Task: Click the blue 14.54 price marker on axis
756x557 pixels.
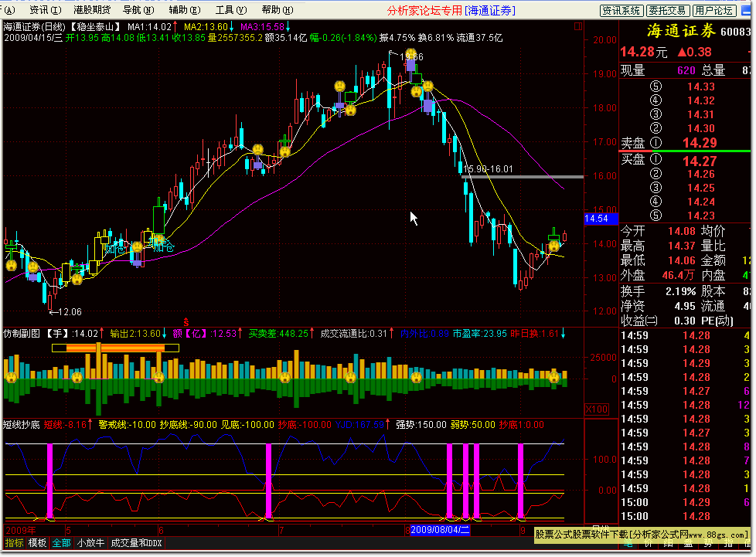Action: [x=601, y=219]
